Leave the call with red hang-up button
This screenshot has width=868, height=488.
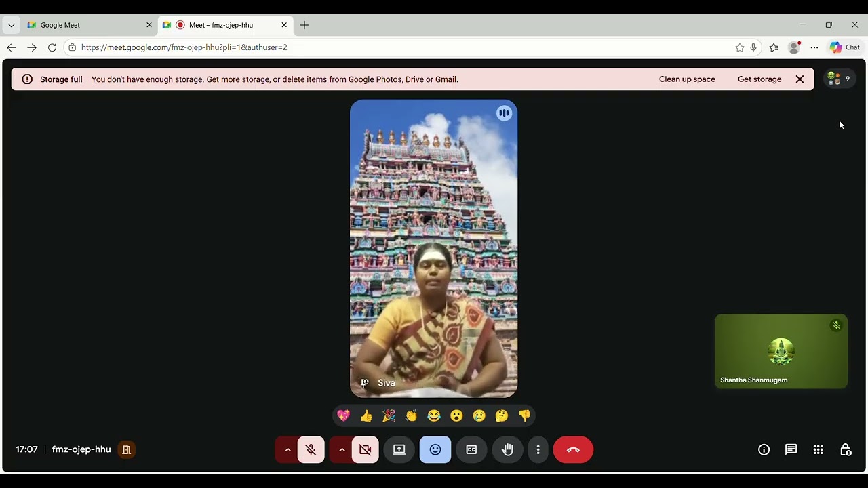573,449
